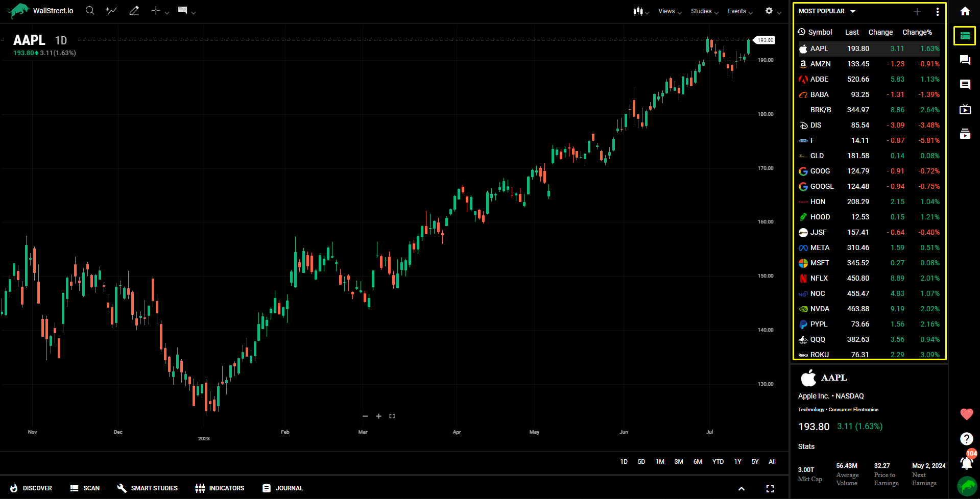Set chart range to 1Y

737,462
